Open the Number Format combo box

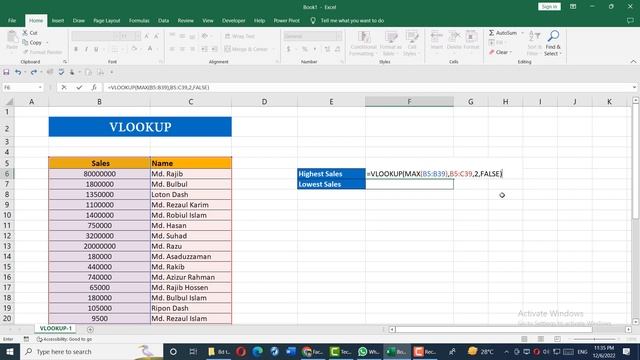pos(313,36)
